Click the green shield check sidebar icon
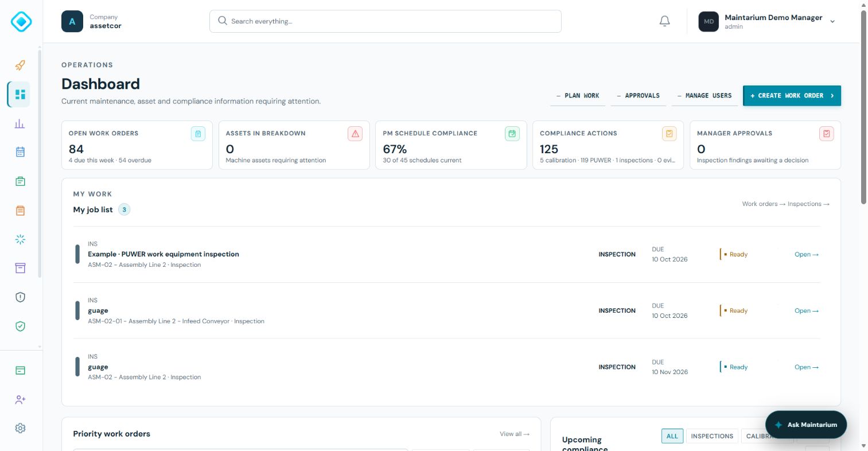The height and width of the screenshot is (451, 868). pos(20,326)
